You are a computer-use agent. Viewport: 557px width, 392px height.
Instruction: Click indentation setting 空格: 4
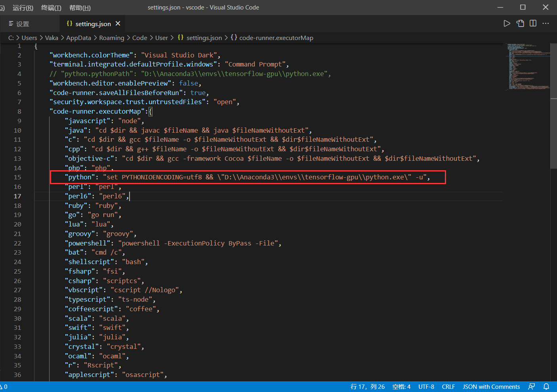point(401,387)
